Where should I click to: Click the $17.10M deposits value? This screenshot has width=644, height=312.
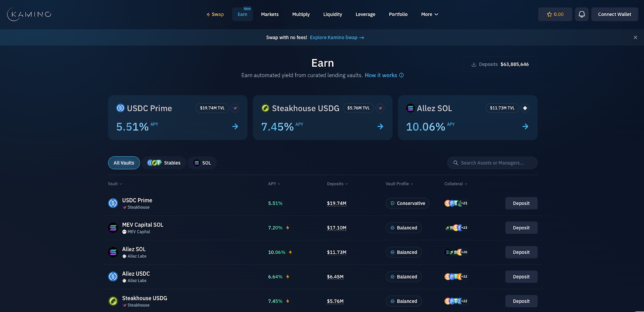[x=336, y=228]
